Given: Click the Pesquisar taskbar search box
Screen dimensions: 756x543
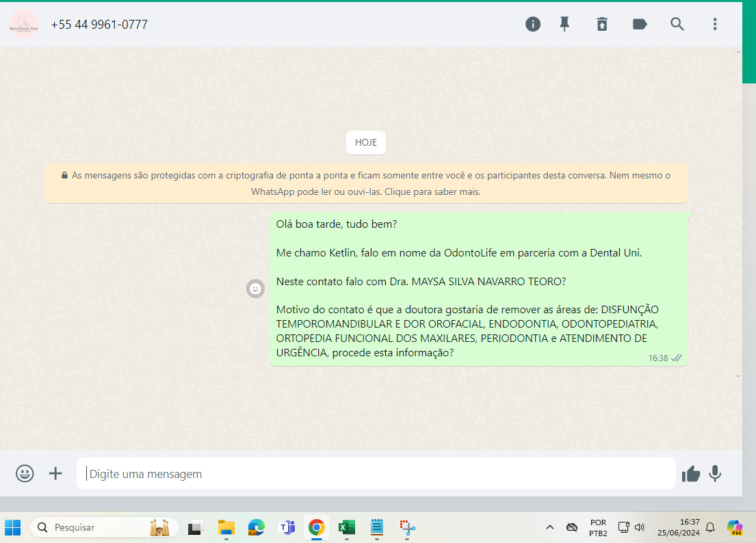Looking at the screenshot, I should pyautogui.click(x=104, y=527).
